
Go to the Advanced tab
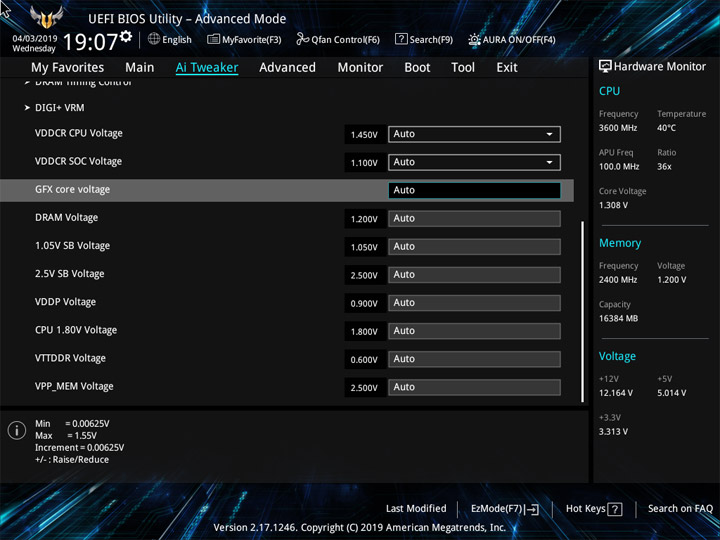[x=287, y=68]
